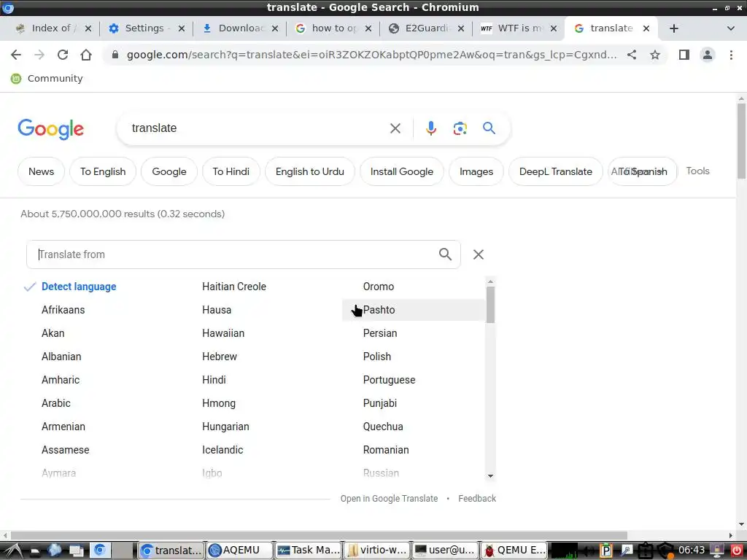Open the user@u... terminal taskbar window
The image size is (747, 560).
click(446, 551)
